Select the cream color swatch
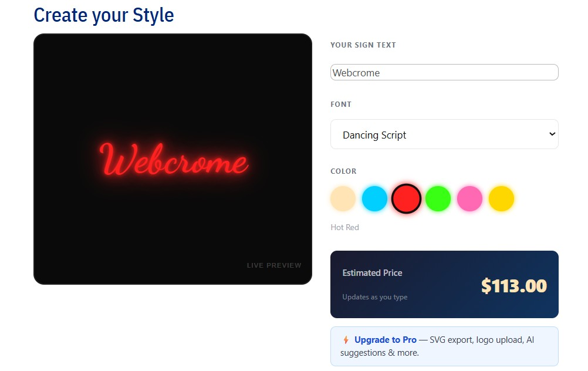The height and width of the screenshot is (371, 588). (343, 198)
